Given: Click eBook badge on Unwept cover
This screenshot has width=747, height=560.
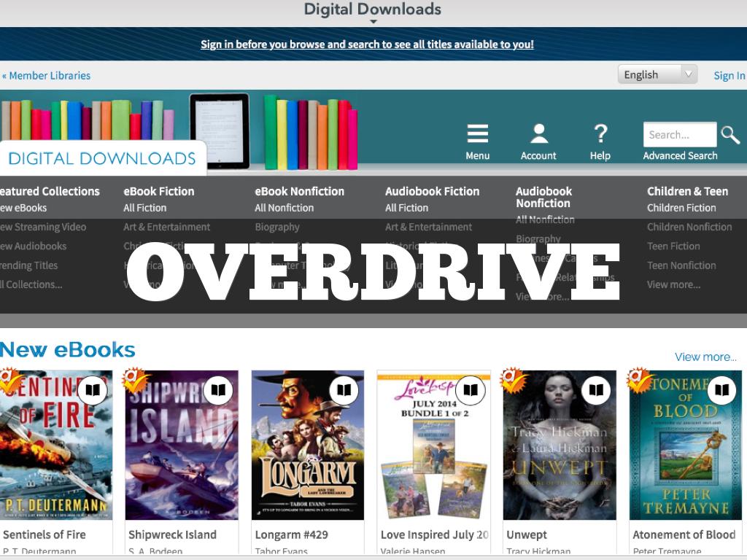Looking at the screenshot, I should (x=596, y=391).
